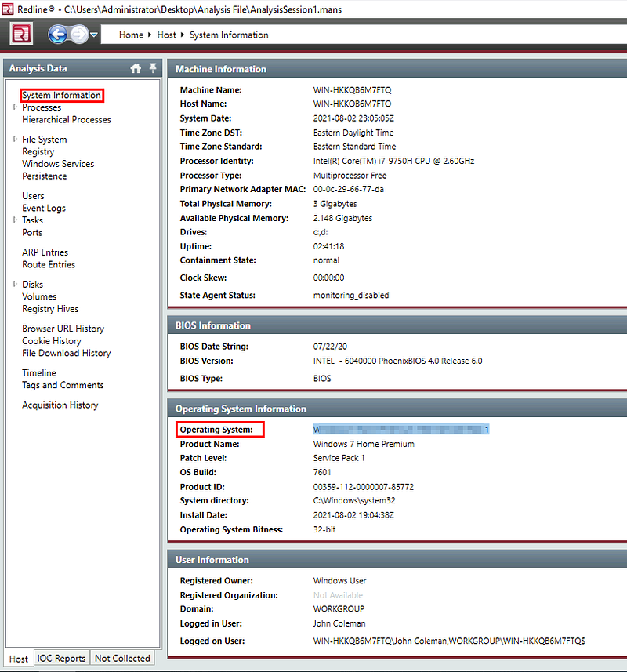This screenshot has width=627, height=672.
Task: Open Tasks in the sidebar
Action: [x=33, y=220]
